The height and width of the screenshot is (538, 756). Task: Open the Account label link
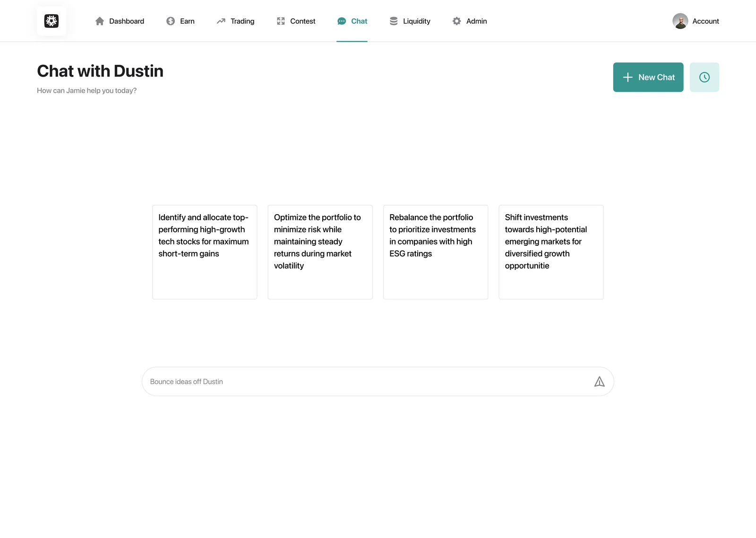pos(705,21)
